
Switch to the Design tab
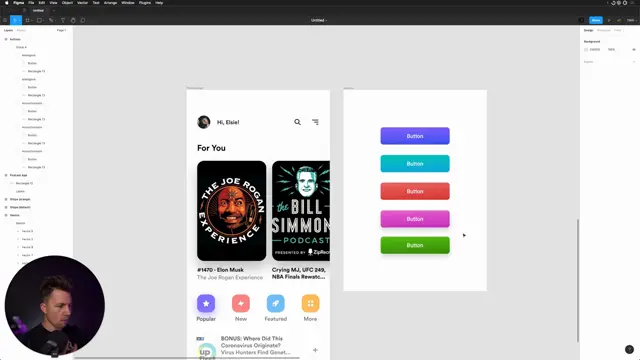[x=588, y=30]
